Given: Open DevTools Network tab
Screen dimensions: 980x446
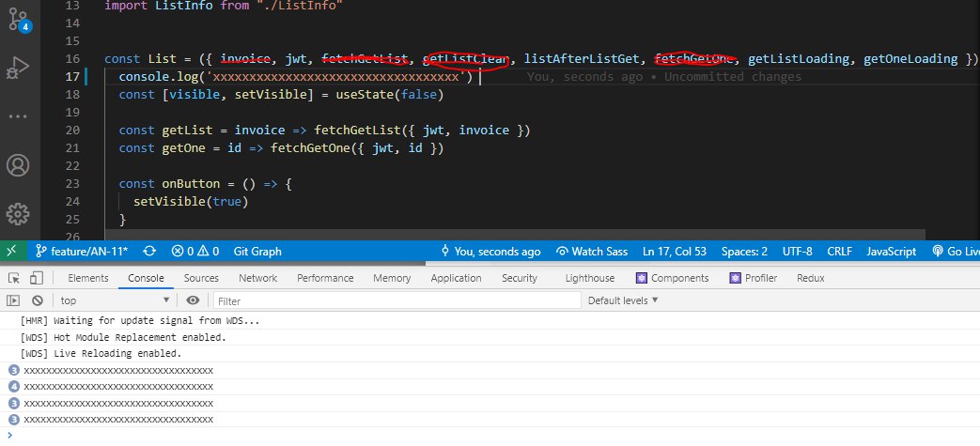Looking at the screenshot, I should [257, 278].
